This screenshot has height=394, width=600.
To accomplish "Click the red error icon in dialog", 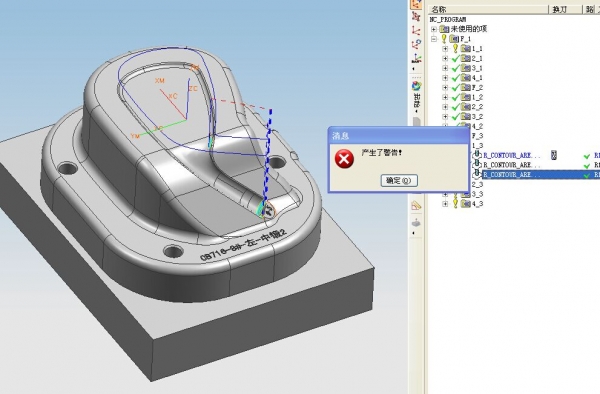I will (344, 159).
